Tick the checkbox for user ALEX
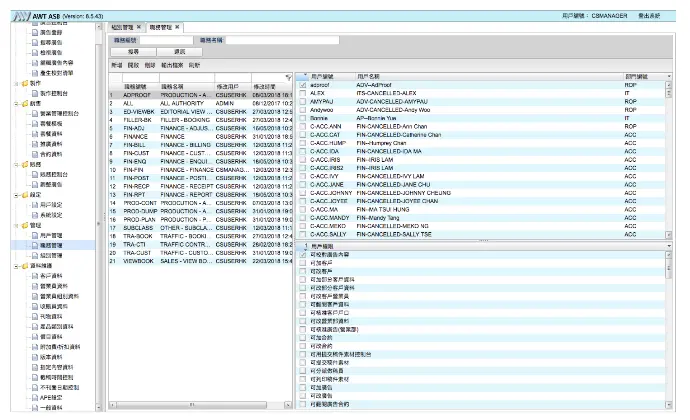The height and width of the screenshot is (420, 690). [x=302, y=94]
